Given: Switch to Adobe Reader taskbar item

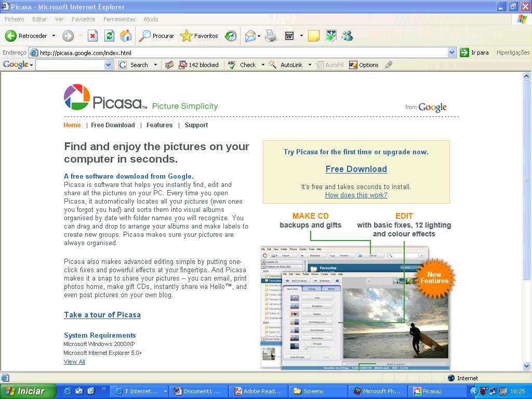Looking at the screenshot, I should click(x=258, y=391).
